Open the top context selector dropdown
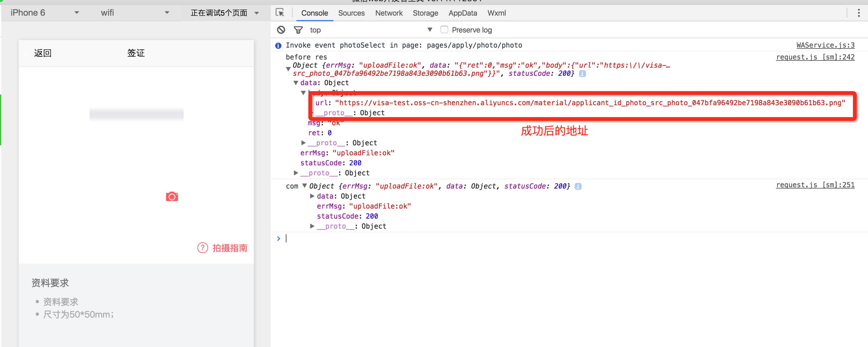 pos(430,30)
